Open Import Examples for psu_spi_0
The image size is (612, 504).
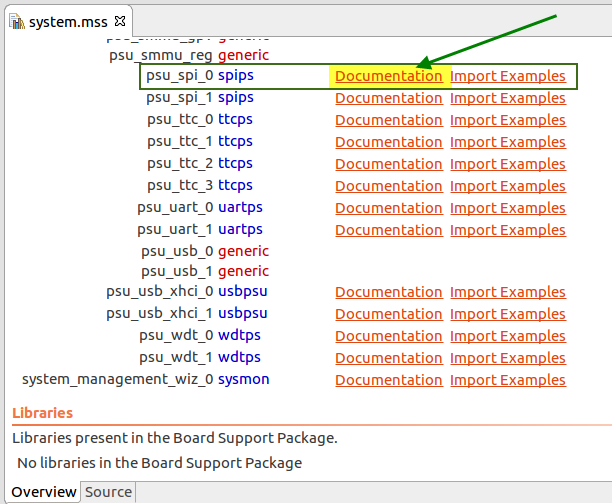click(508, 76)
